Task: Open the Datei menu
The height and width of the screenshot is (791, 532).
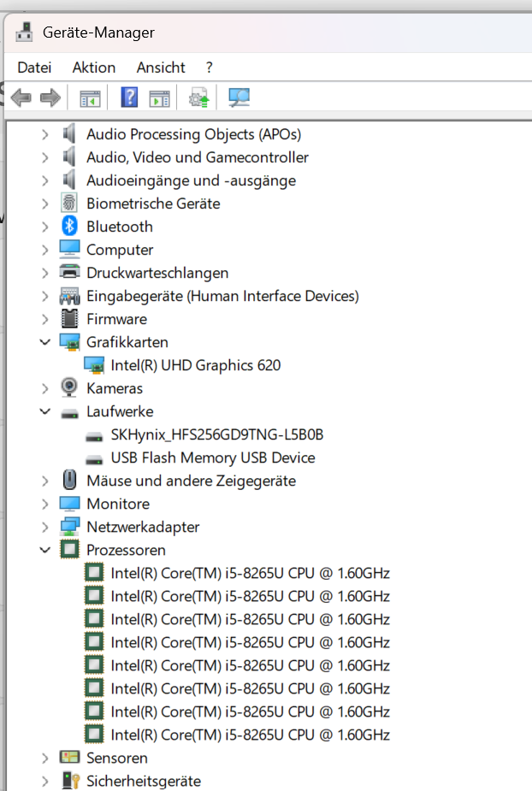Action: tap(34, 68)
